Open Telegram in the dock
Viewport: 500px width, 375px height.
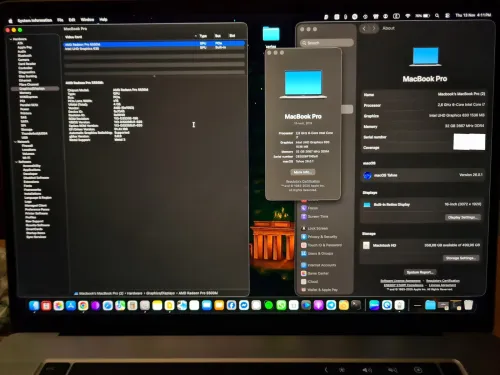331,305
